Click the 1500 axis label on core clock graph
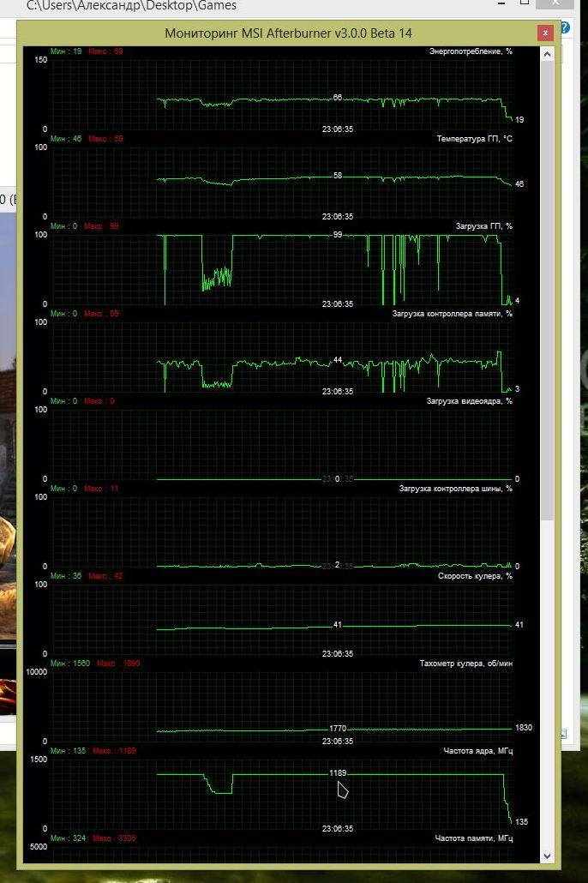Image resolution: width=588 pixels, height=883 pixels. click(x=39, y=759)
